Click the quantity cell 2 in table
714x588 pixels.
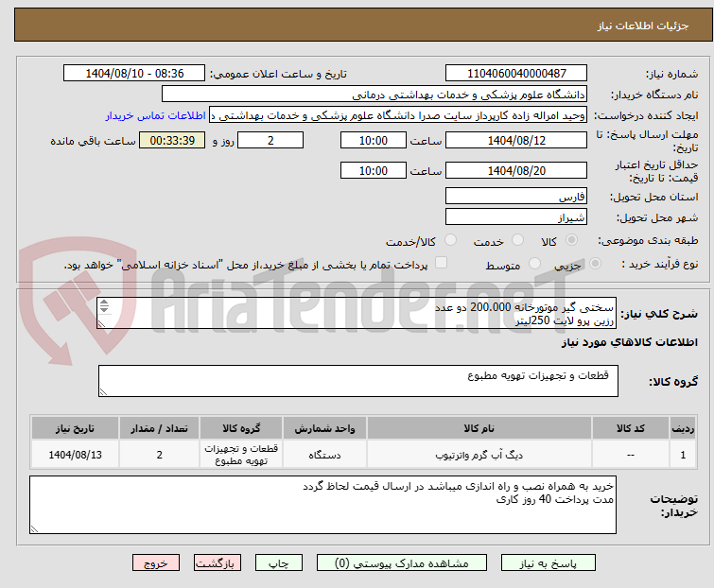pyautogui.click(x=160, y=455)
